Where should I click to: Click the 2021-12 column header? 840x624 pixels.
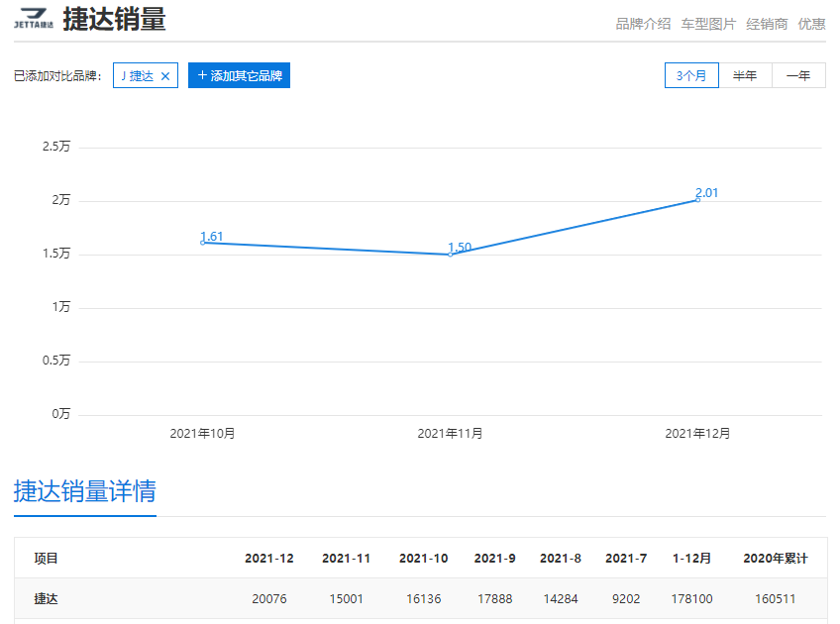click(268, 558)
